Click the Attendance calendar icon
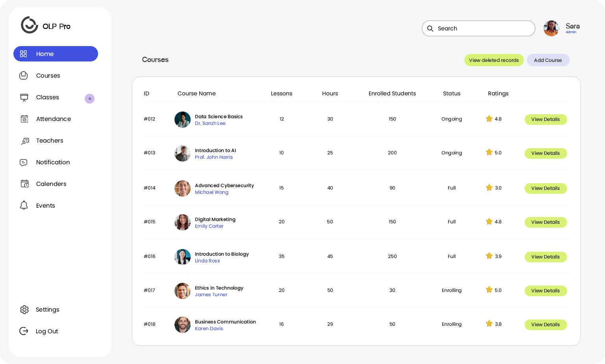 point(24,119)
